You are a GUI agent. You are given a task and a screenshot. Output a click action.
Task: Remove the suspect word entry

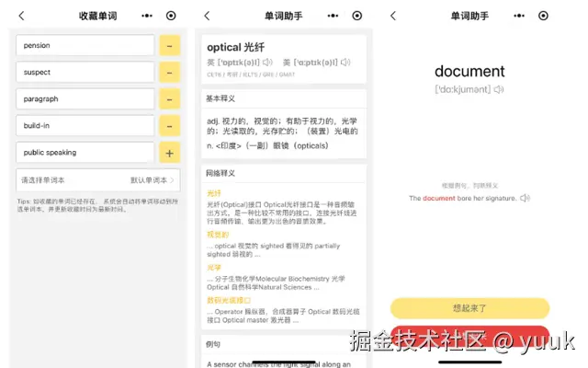point(169,73)
